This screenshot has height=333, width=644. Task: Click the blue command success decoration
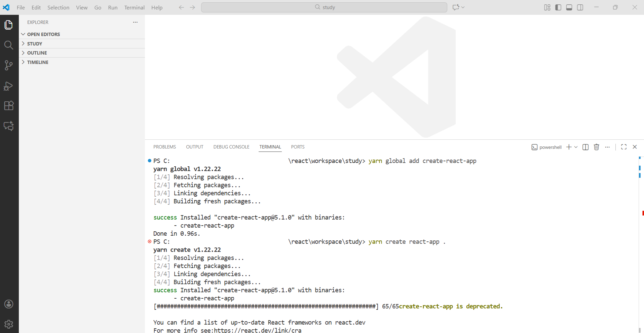tap(150, 161)
